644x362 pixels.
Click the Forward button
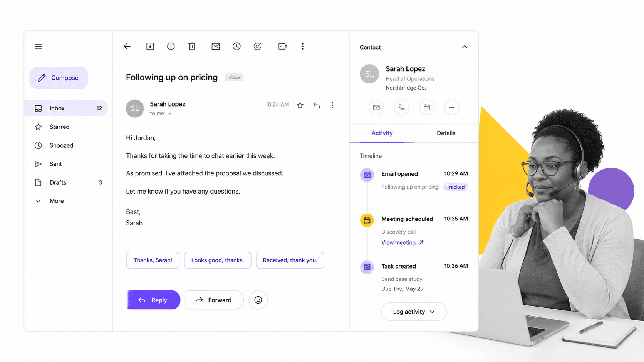point(215,300)
